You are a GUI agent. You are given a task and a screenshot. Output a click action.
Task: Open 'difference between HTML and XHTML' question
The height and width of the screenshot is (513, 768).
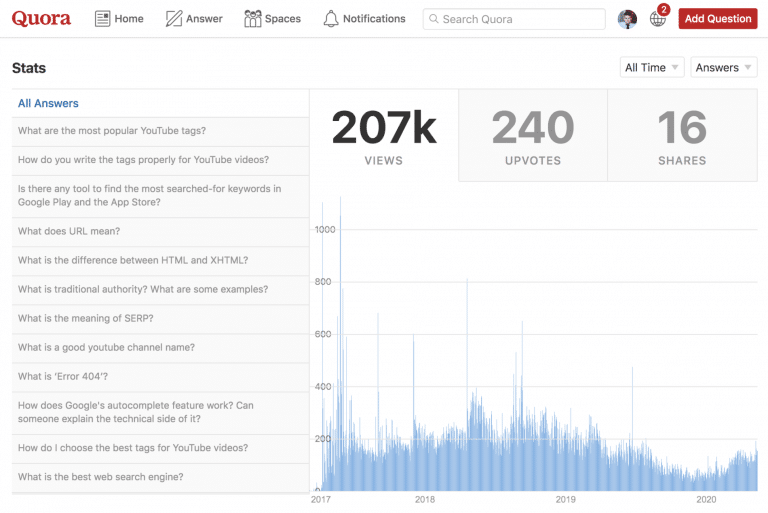[x=160, y=261]
